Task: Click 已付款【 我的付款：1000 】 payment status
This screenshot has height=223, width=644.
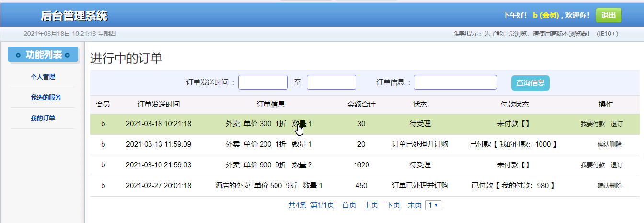Action: 514,144
